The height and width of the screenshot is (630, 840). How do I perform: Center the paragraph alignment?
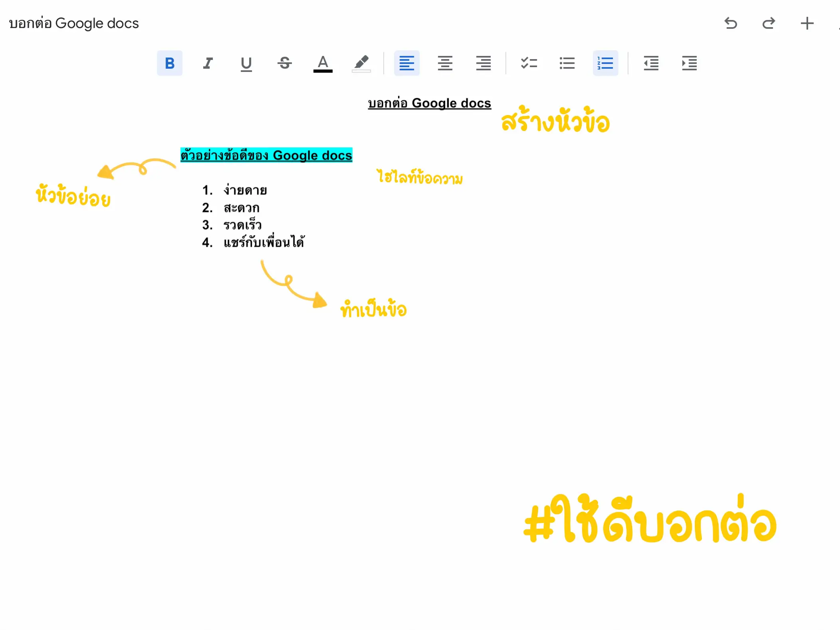(x=445, y=63)
